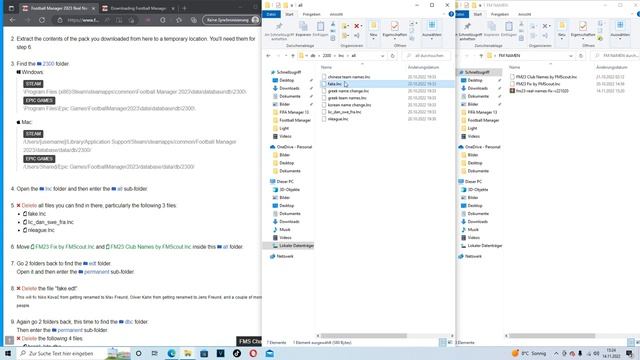The width and height of the screenshot is (640, 360).
Task: Select chinese team names.lnc file
Action: coord(349,77)
